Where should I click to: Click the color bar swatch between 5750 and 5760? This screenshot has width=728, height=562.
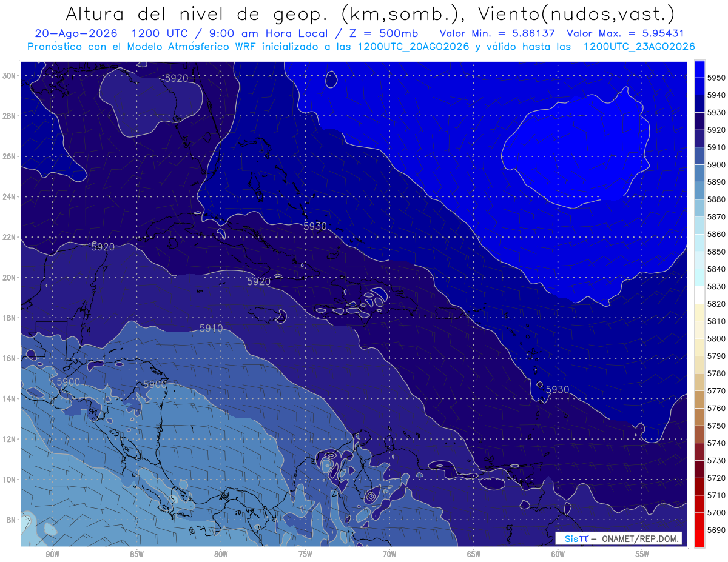pos(699,417)
